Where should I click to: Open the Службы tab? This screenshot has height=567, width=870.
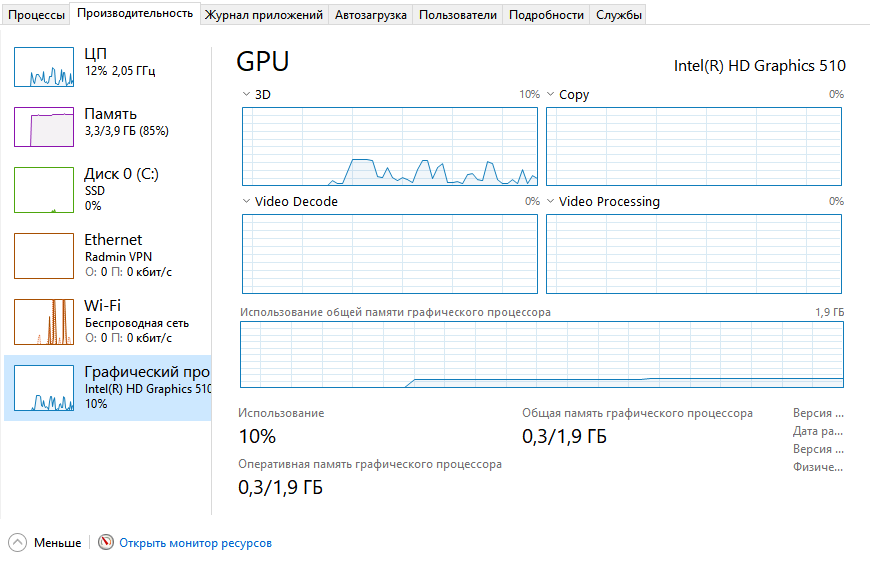pyautogui.click(x=619, y=15)
